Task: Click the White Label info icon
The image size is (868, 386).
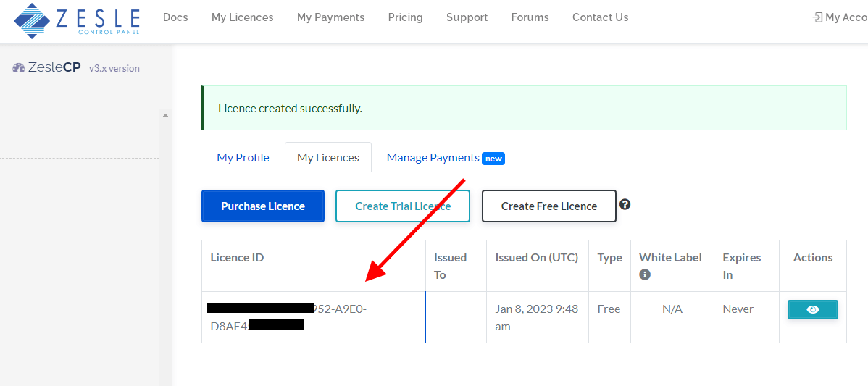Action: (645, 274)
